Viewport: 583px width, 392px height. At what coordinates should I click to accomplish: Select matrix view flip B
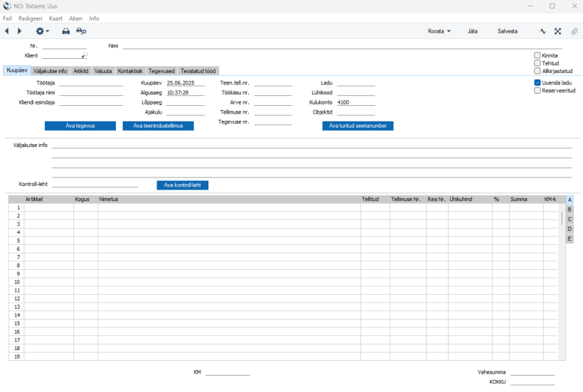pyautogui.click(x=569, y=209)
